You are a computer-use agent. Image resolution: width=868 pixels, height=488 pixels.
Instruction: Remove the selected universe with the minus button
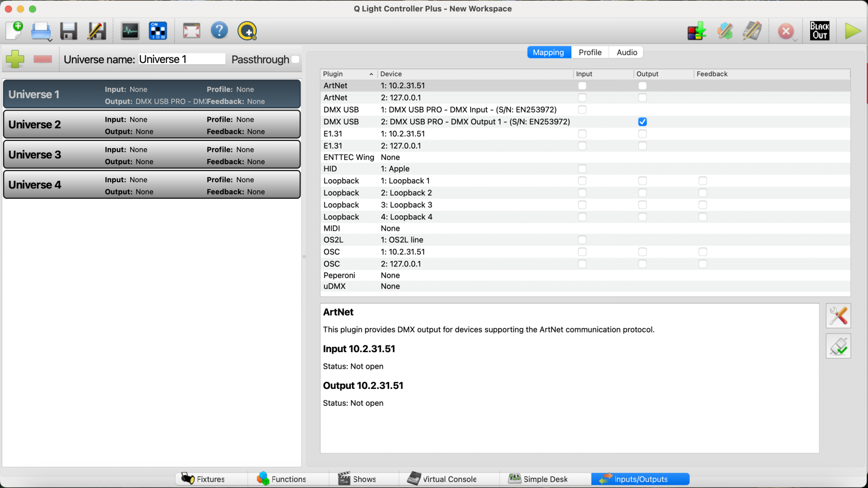click(x=43, y=59)
